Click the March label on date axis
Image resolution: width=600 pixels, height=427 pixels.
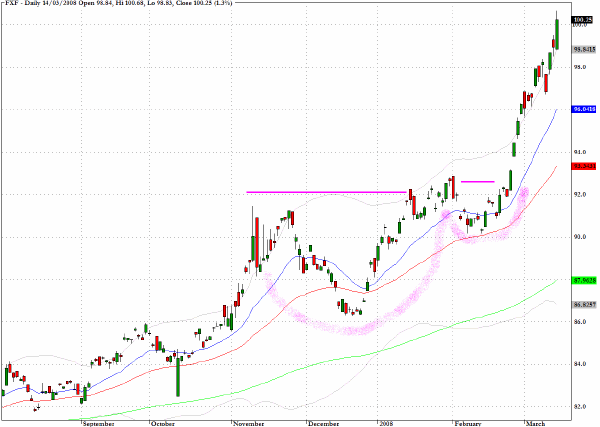click(536, 424)
